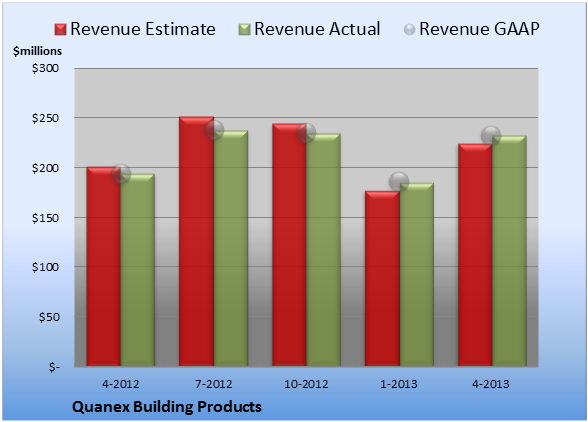Select the '4-2013' category label
Viewport: 588px width, 422px height.
pyautogui.click(x=491, y=384)
